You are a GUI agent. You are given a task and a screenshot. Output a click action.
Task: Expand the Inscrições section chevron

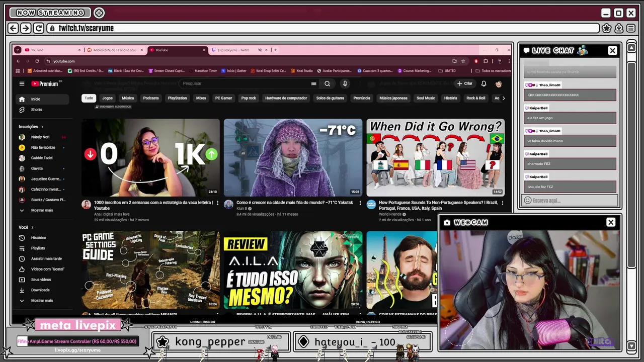[42, 127]
